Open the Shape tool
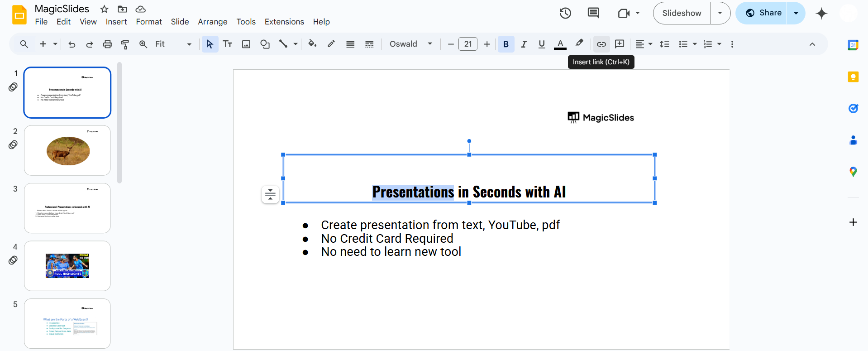The height and width of the screenshot is (351, 868). 265,44
